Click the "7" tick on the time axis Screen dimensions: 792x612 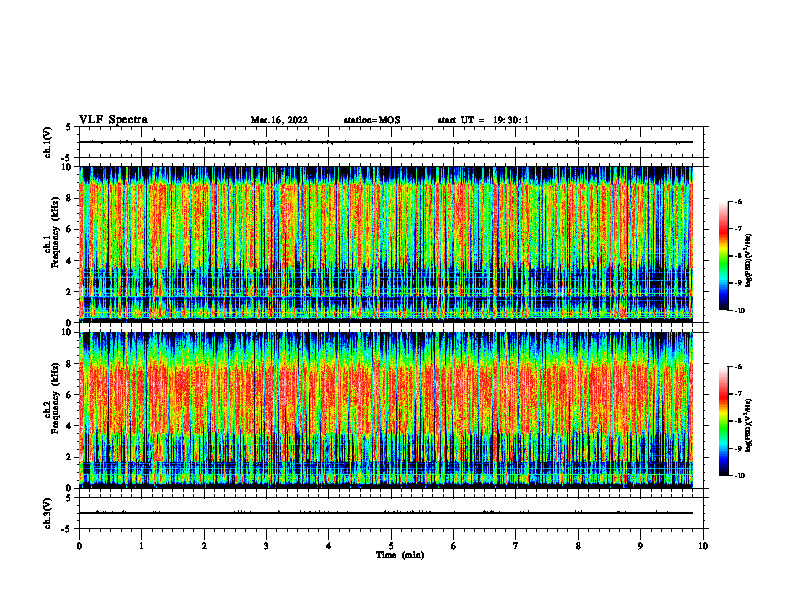(516, 546)
